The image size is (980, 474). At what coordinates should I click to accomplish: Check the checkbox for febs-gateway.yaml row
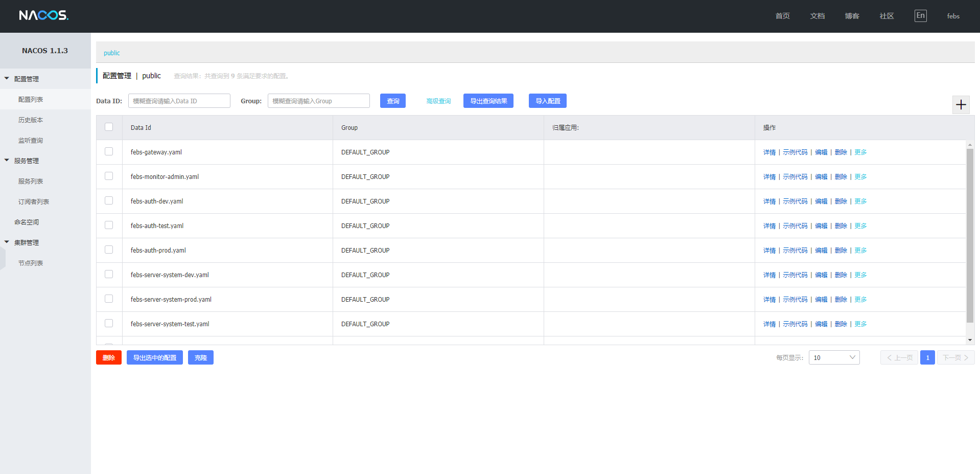[x=109, y=151]
